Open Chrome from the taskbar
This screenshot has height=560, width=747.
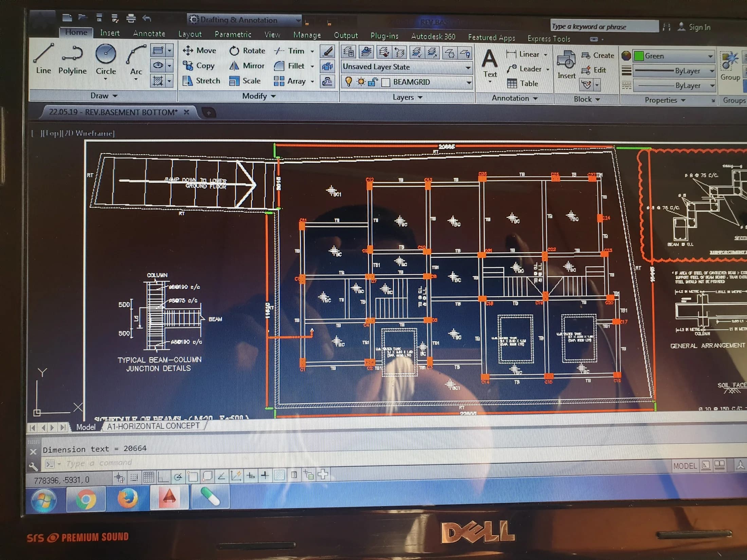(x=86, y=500)
